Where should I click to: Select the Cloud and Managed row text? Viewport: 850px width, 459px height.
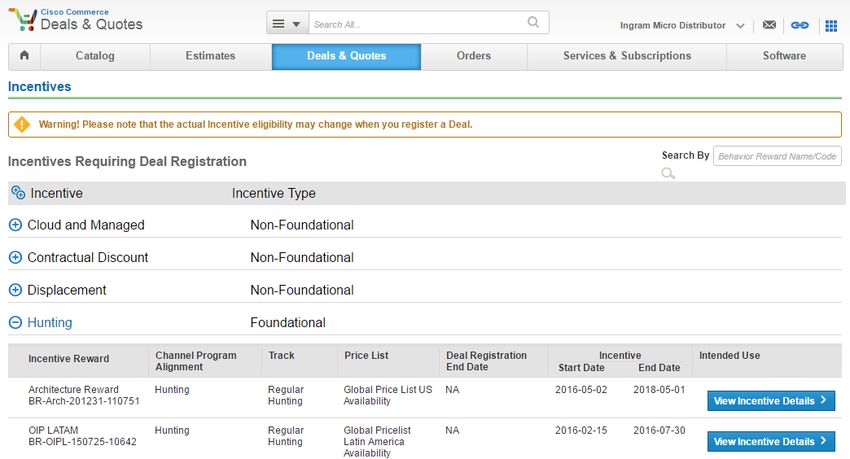[x=86, y=225]
